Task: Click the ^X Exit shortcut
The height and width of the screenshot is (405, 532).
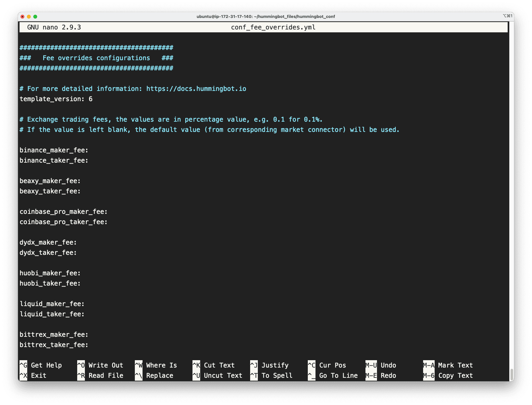Action: click(x=33, y=376)
